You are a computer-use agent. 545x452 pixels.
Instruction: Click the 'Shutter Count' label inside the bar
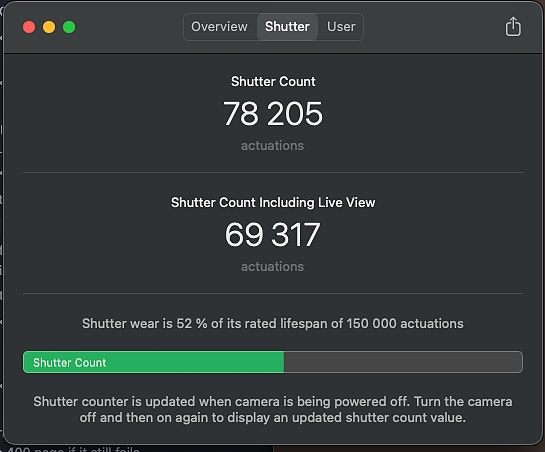click(x=70, y=363)
